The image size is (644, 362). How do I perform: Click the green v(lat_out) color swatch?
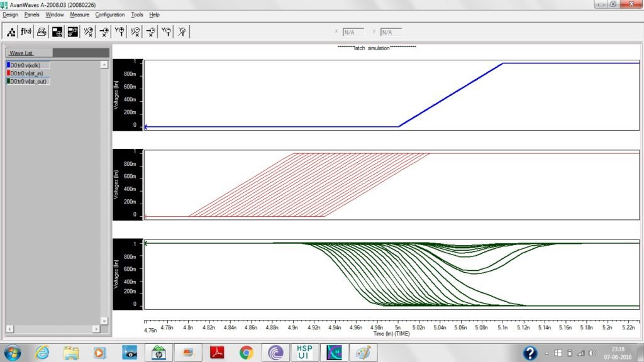[8, 81]
